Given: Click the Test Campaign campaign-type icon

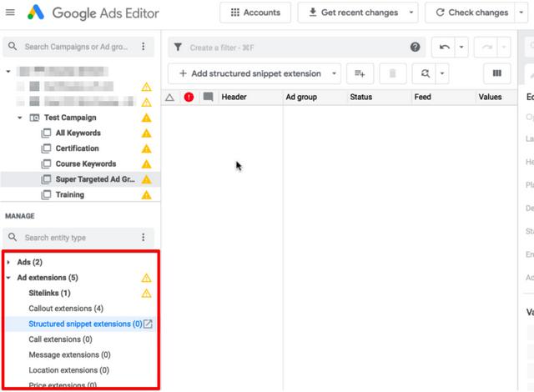Looking at the screenshot, I should (34, 118).
